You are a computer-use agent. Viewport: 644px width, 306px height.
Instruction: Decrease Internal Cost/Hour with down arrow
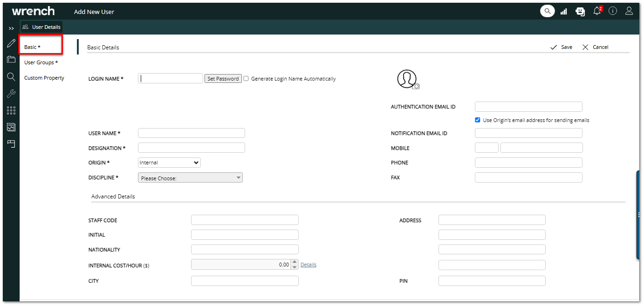[x=295, y=267]
